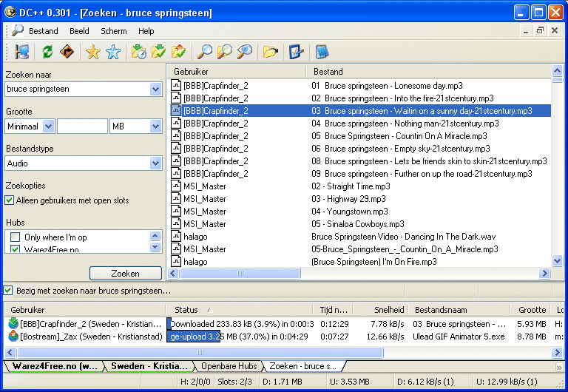Click results vertical scrollbar down arrow
The image size is (568, 392).
557,260
